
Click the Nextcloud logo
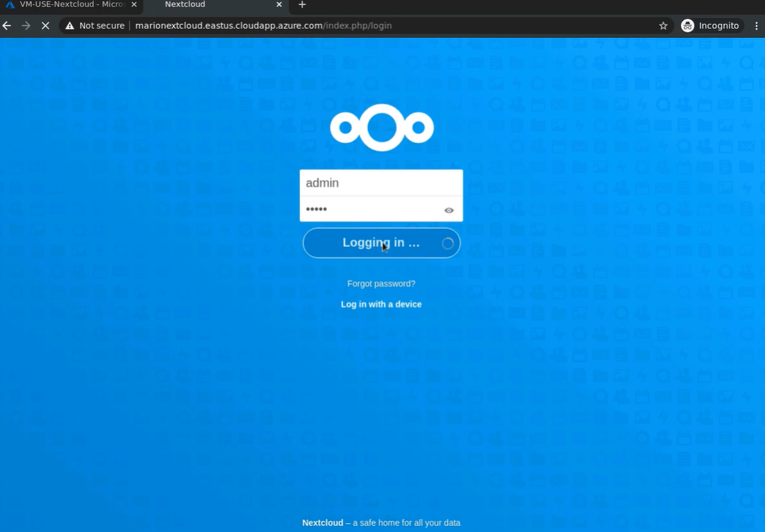click(x=381, y=128)
